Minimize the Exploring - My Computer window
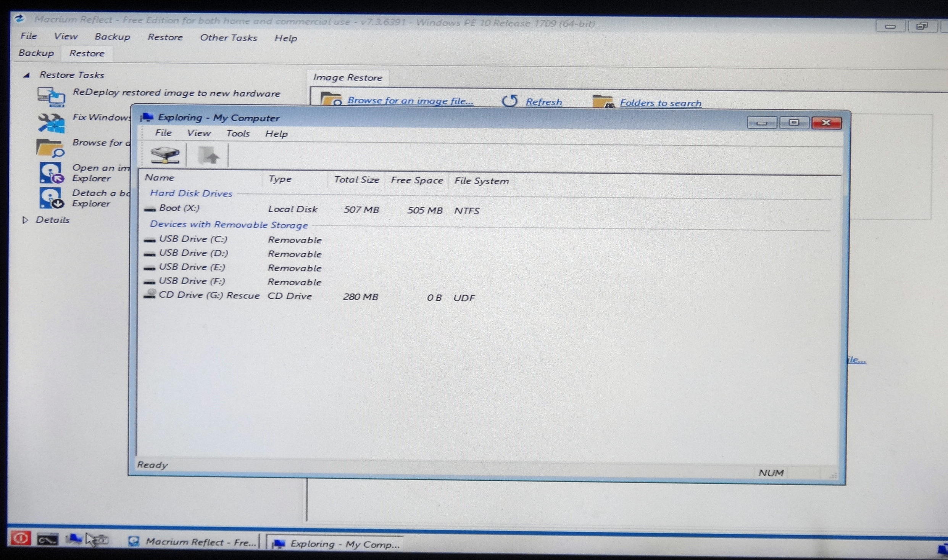948x560 pixels. coord(762,123)
